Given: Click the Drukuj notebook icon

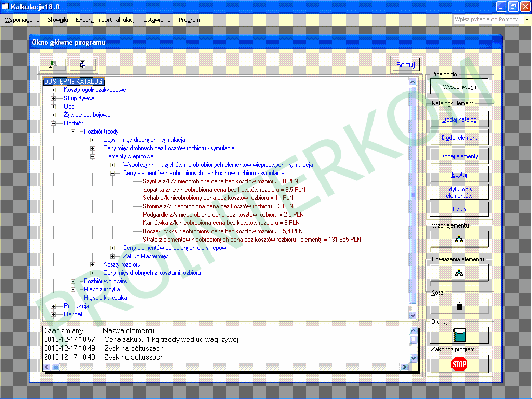Looking at the screenshot, I should tap(459, 335).
